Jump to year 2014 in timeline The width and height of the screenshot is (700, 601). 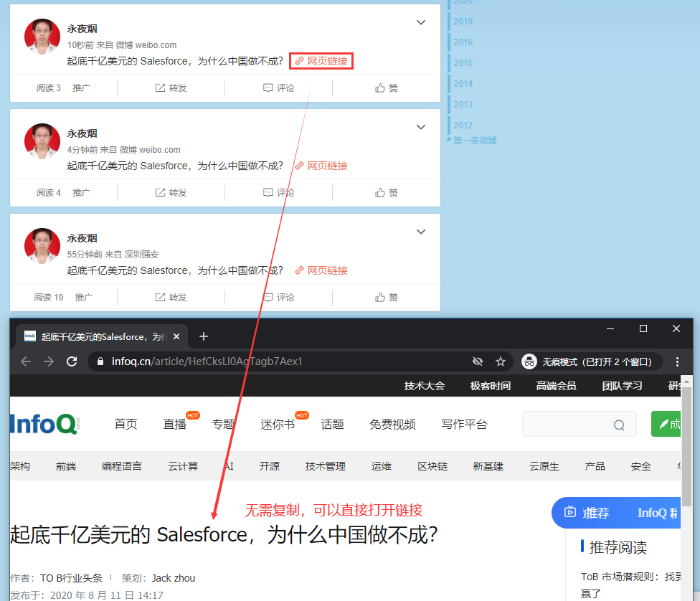pyautogui.click(x=463, y=84)
